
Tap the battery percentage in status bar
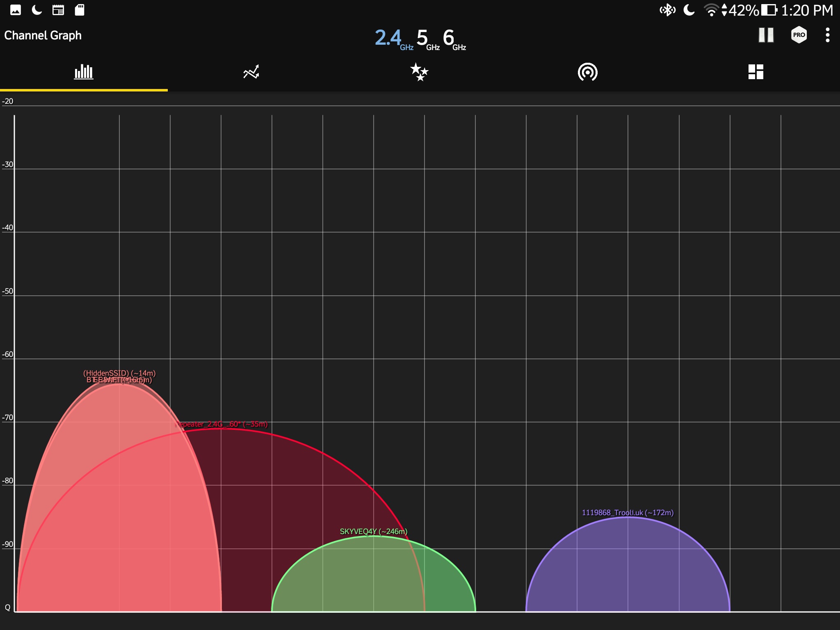pos(743,10)
